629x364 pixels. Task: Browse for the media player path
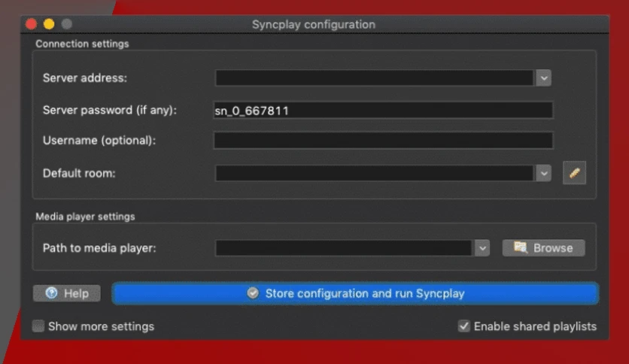click(543, 247)
